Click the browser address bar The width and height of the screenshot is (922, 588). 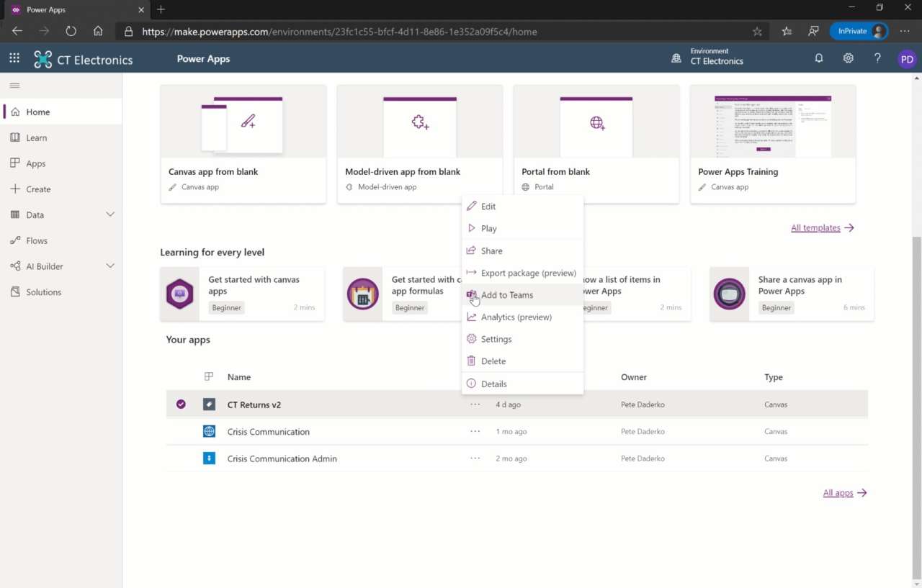click(x=432, y=32)
